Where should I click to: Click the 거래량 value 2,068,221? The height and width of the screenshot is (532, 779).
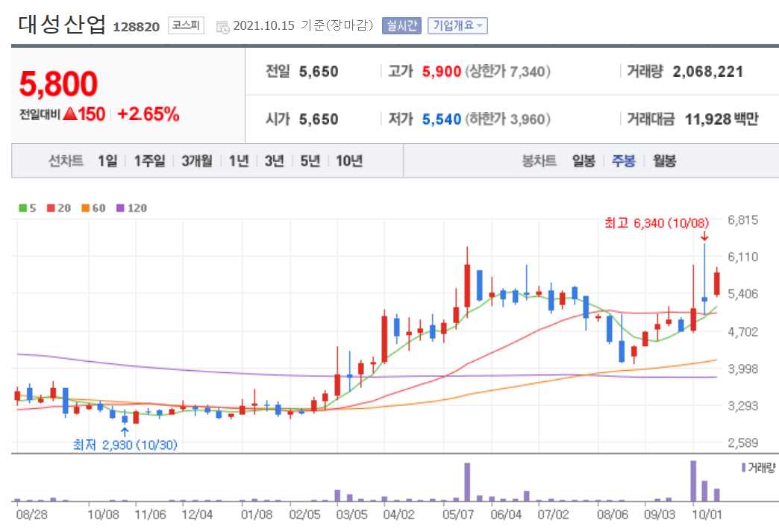(x=708, y=72)
